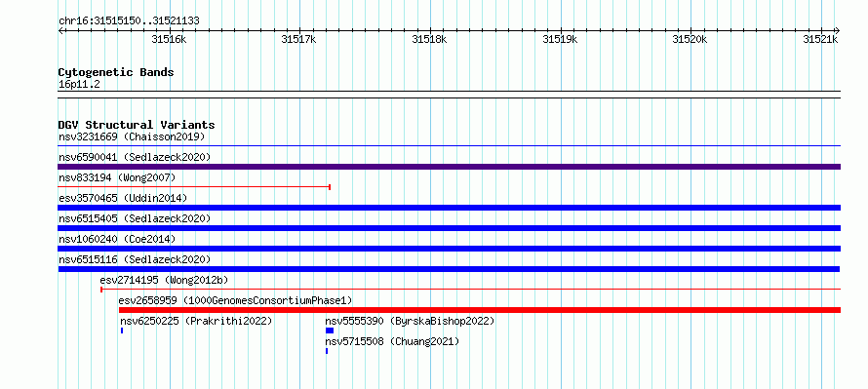This screenshot has width=868, height=389.
Task: Click the 16p11.2 band label
Action: pyautogui.click(x=79, y=85)
